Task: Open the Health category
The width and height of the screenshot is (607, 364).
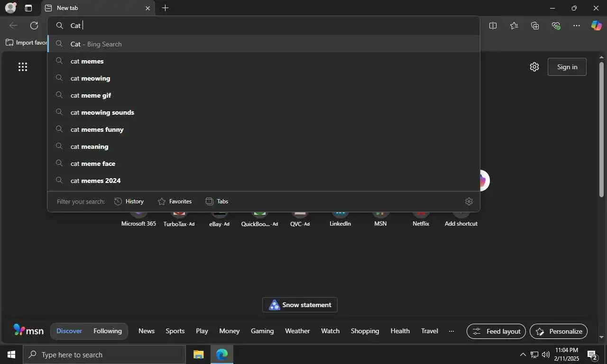Action: [400, 331]
